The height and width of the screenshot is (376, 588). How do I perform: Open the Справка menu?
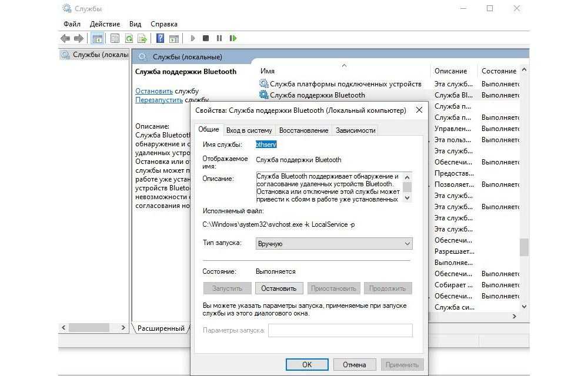tap(163, 24)
